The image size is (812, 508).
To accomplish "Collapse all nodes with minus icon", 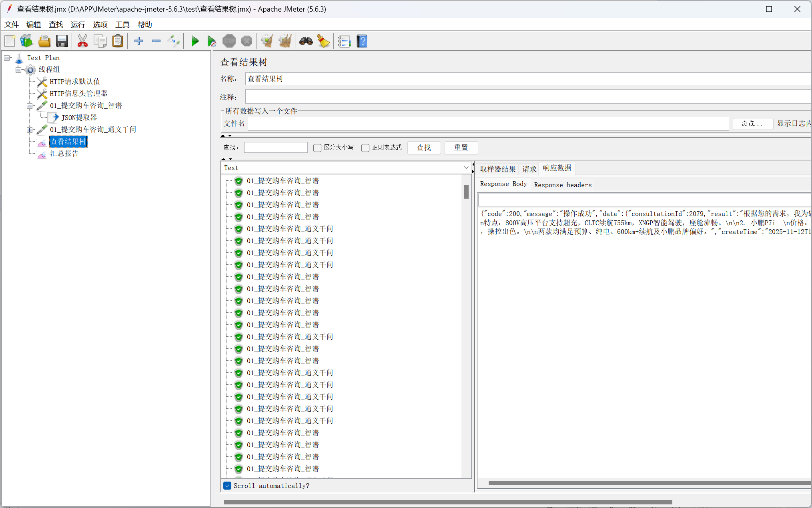I will [x=156, y=41].
